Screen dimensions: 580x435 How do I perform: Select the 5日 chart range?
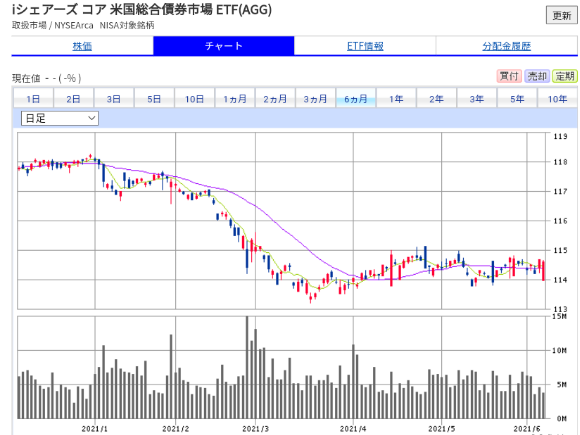point(154,99)
